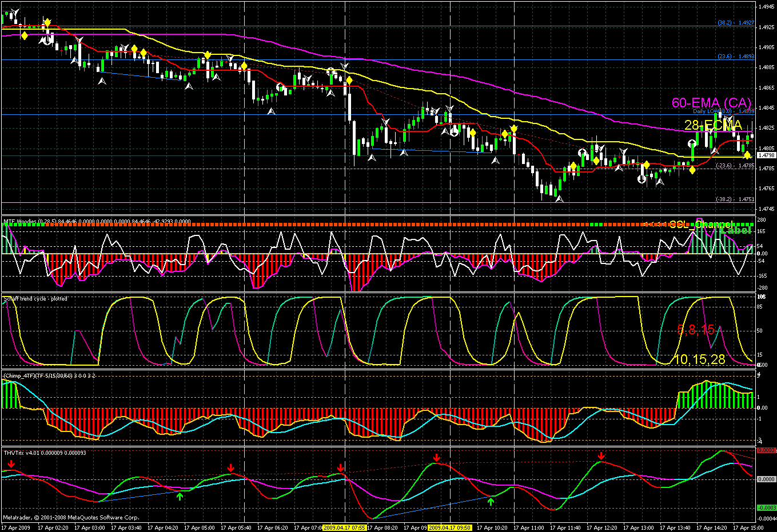Select the (38.2) - 1.4927 Fibonacci label

[736, 23]
